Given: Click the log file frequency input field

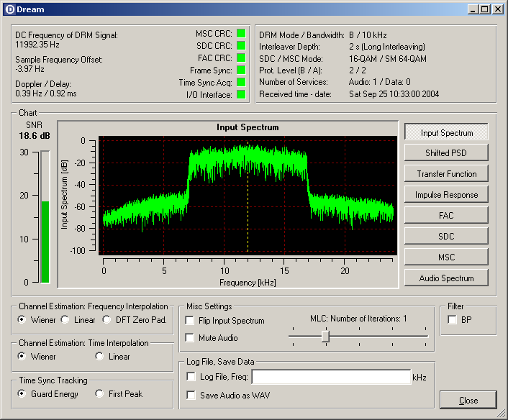Looking at the screenshot, I should [330, 377].
